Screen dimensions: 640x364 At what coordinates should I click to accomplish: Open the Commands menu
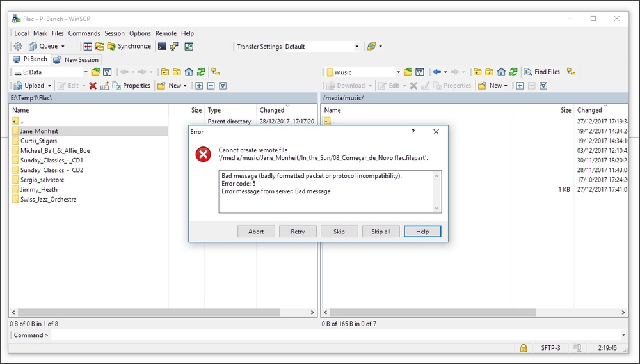coord(84,33)
